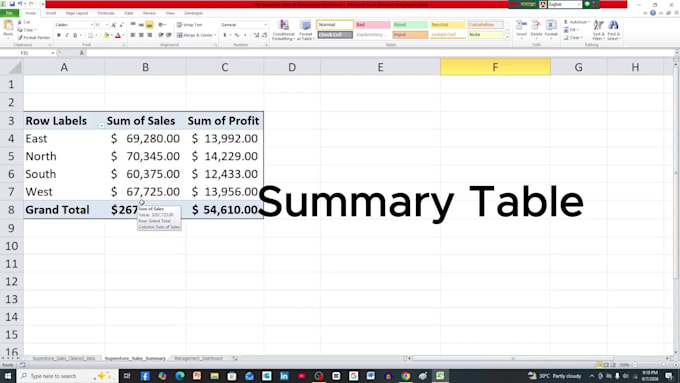
Task: Click the Format Painter brush
Action: point(20,38)
